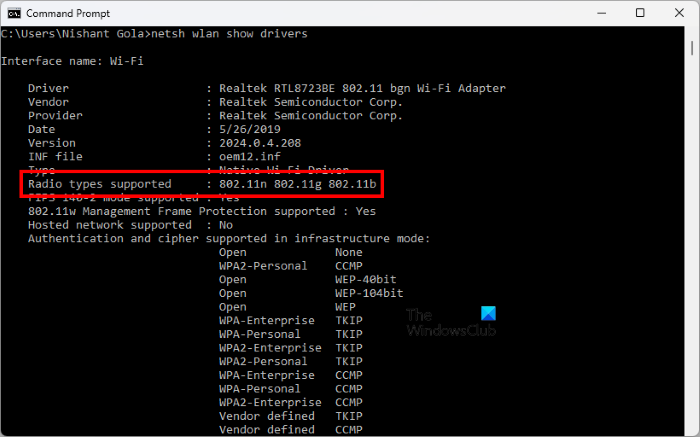
Task: Close the Command Prompt window
Action: [x=679, y=13]
